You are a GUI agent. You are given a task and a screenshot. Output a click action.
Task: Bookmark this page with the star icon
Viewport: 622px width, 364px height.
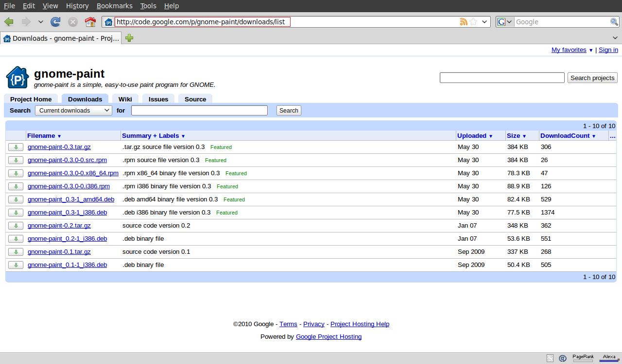[473, 22]
